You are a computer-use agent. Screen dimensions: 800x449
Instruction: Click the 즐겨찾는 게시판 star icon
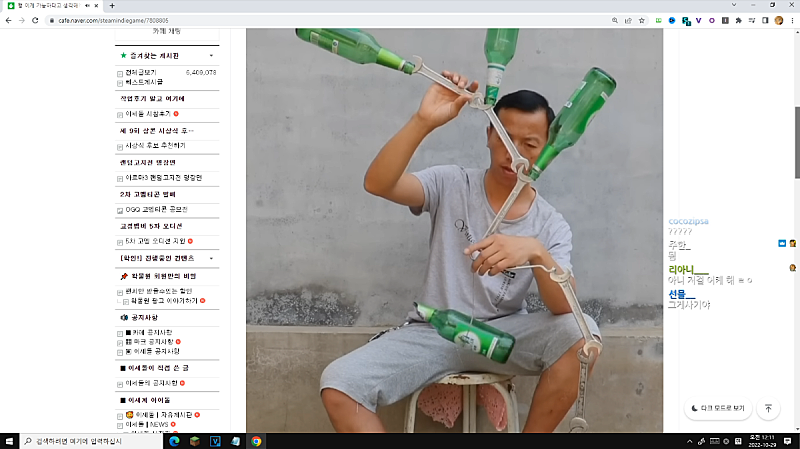point(123,55)
